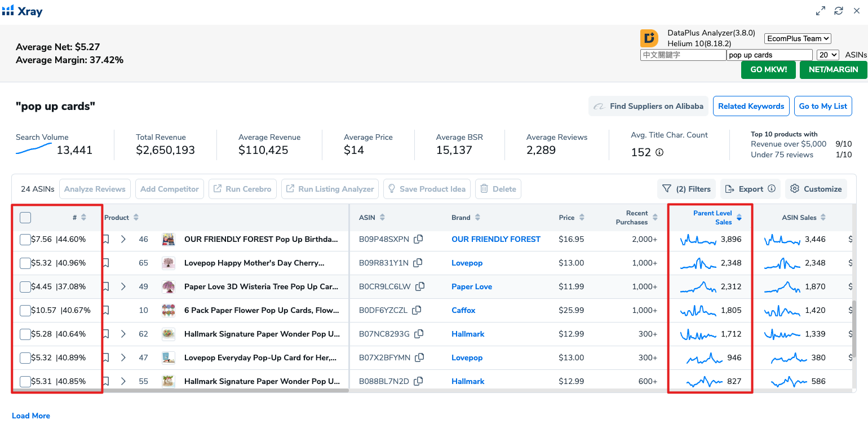This screenshot has width=868, height=437.
Task: Copy ASIN B09R831Y1N with the copy icon
Action: [x=418, y=263]
